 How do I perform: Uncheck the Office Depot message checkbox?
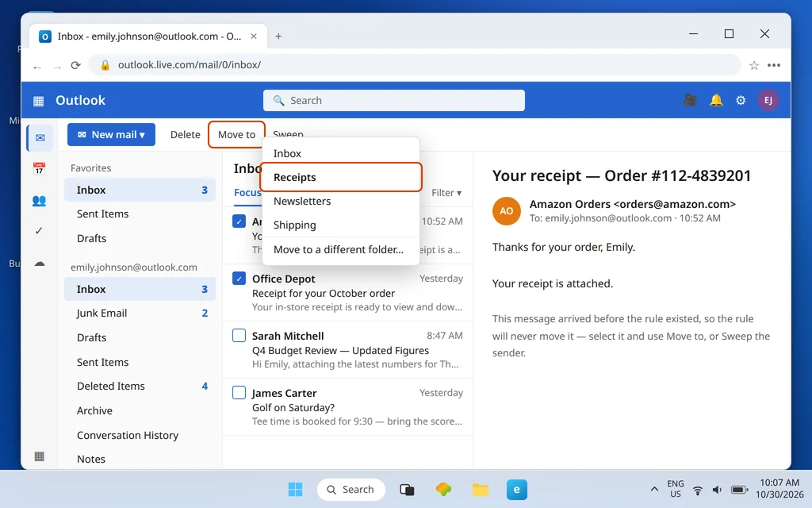[239, 279]
